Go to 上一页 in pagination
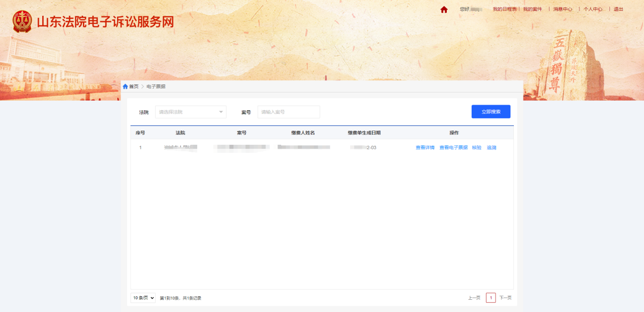Screen dimensions: 644x312 [474, 298]
